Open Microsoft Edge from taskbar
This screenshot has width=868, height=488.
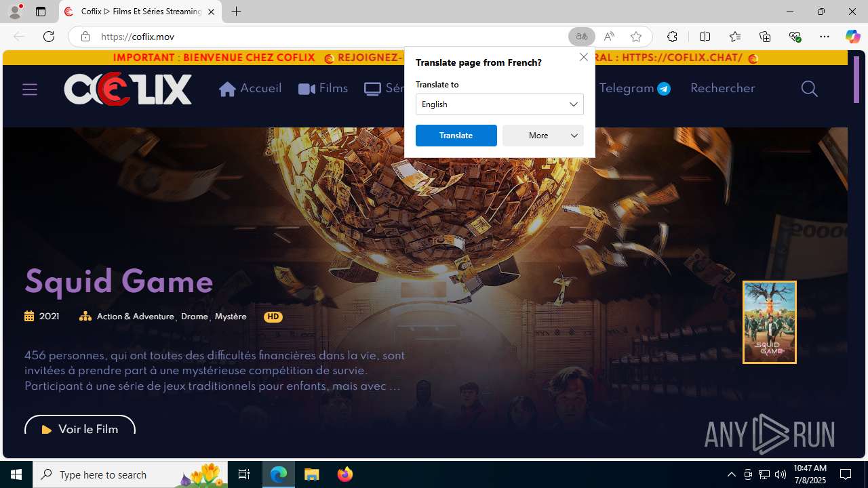[x=279, y=474]
